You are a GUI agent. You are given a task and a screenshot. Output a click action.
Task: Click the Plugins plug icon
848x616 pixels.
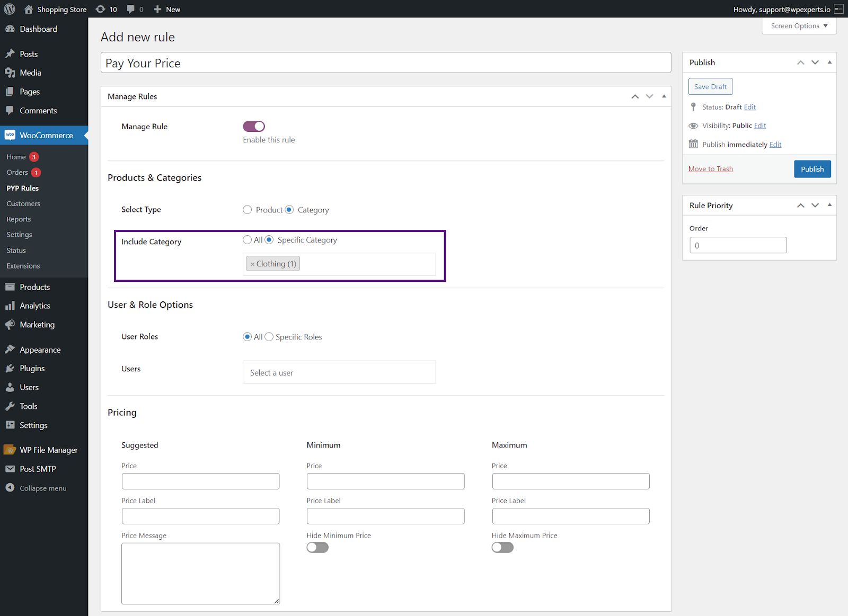[10, 368]
